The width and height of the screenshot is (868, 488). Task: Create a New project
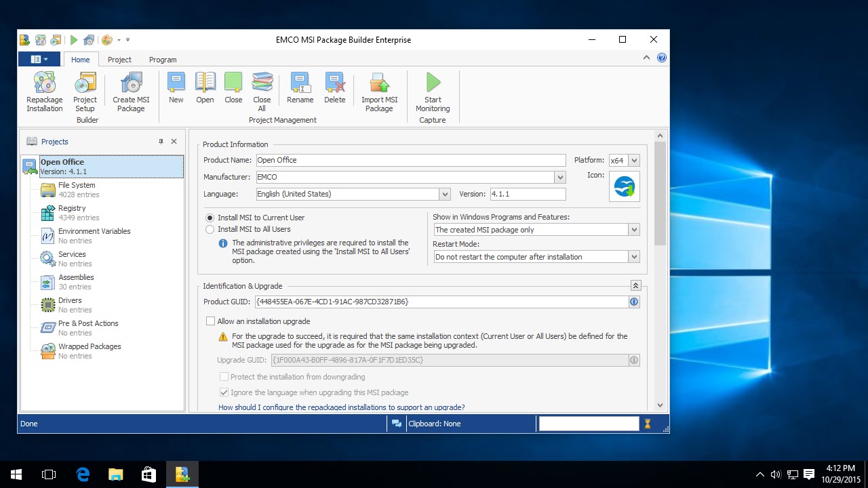click(x=176, y=88)
